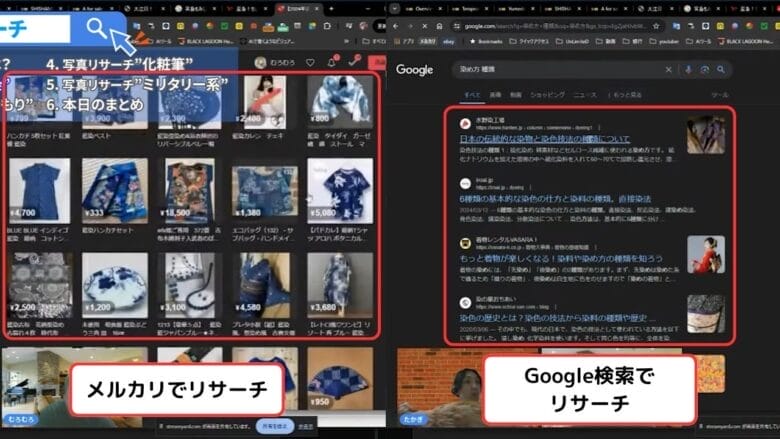Switch to the 動画 results tab
The width and height of the screenshot is (780, 439).
[x=516, y=94]
